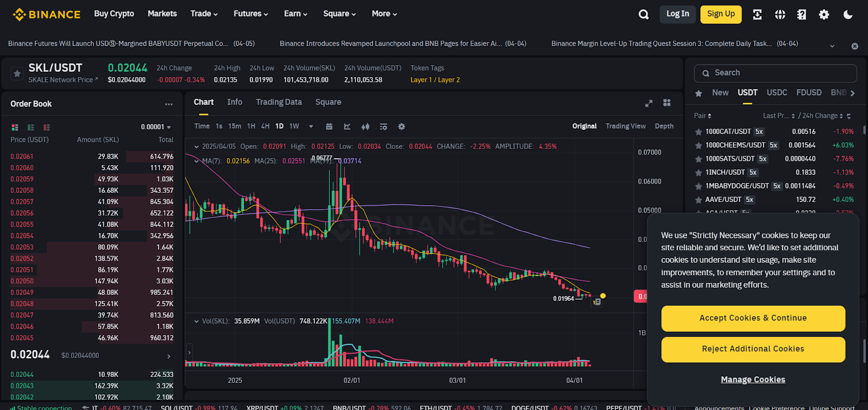Viewport: 868px width, 410px height.
Task: Open the Square tab beside Trading Data
Action: 328,102
